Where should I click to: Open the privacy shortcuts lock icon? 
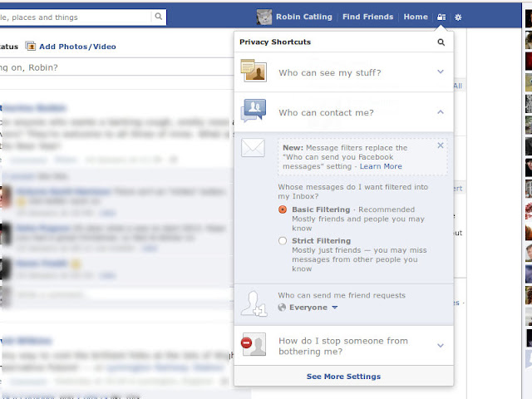pyautogui.click(x=441, y=17)
